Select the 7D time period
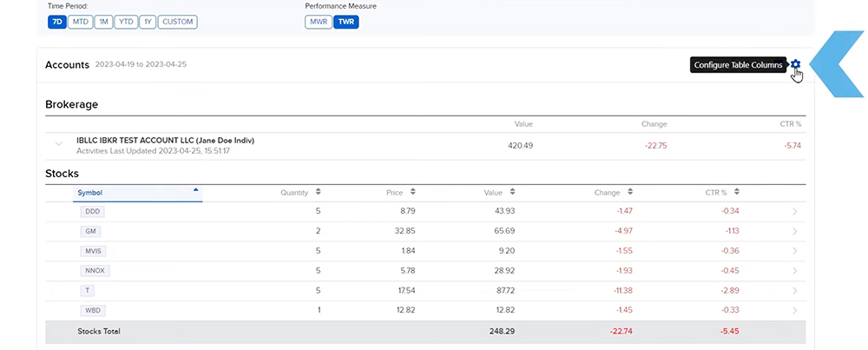The image size is (868, 350). point(57,22)
